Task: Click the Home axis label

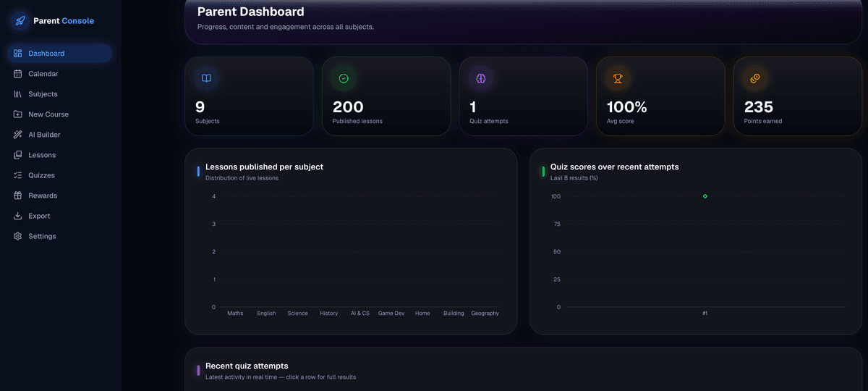Action: point(422,314)
